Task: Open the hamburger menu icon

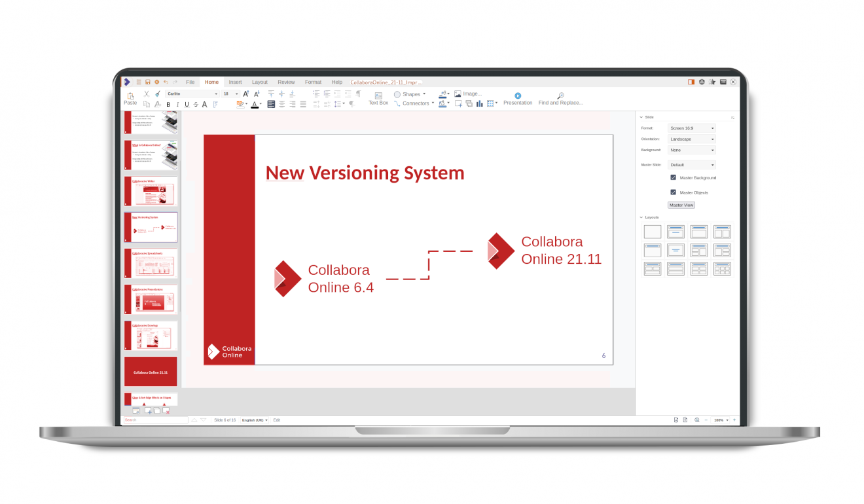Action: [x=139, y=82]
